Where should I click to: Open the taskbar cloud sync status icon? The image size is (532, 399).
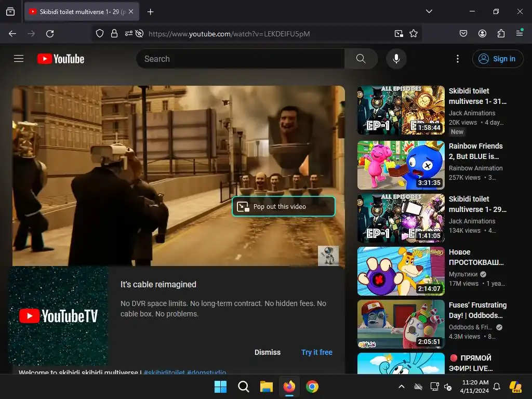418,387
